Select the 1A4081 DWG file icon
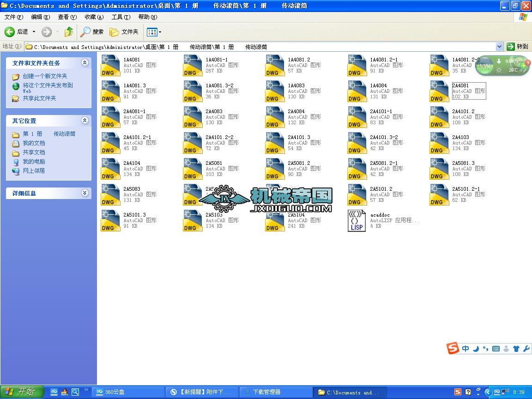This screenshot has width=532, height=399. click(111, 66)
